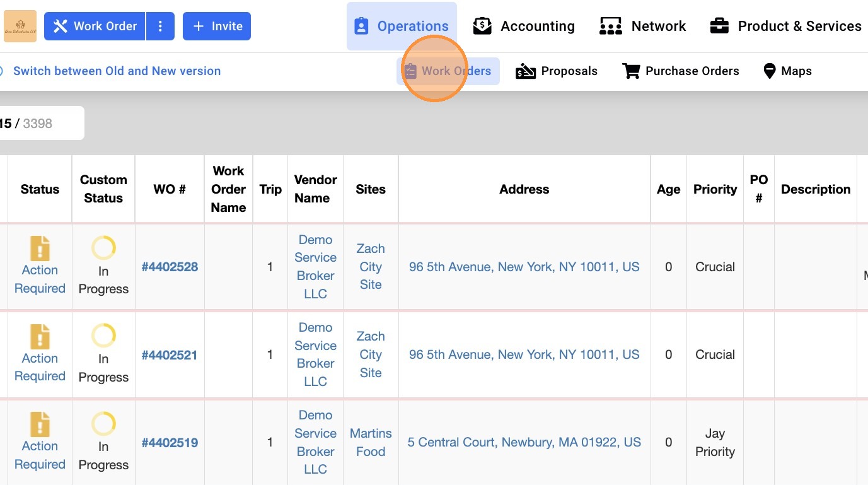Screen dimensions: 868x485
Task: Click the Product & Services briefcase icon
Action: pos(719,26)
